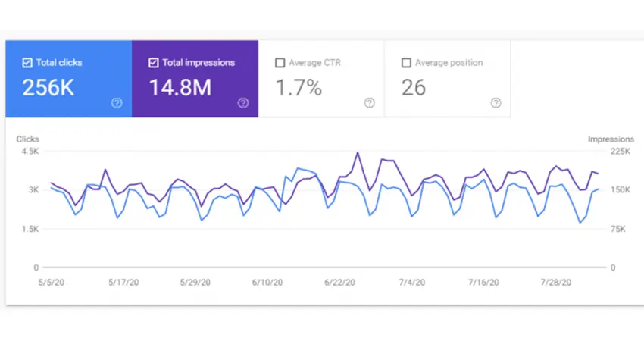Enable the Average CTR checkbox
Screen dimensions: 644x341
pyautogui.click(x=280, y=63)
